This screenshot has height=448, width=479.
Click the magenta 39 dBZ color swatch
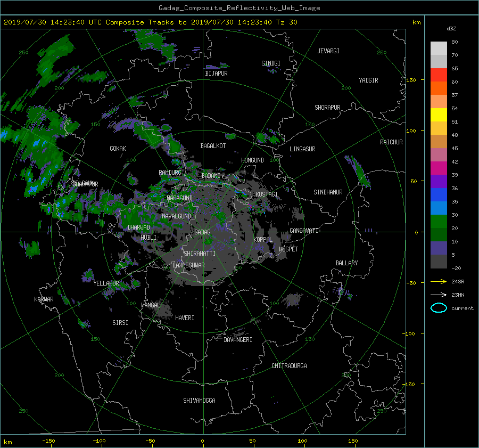pyautogui.click(x=439, y=168)
